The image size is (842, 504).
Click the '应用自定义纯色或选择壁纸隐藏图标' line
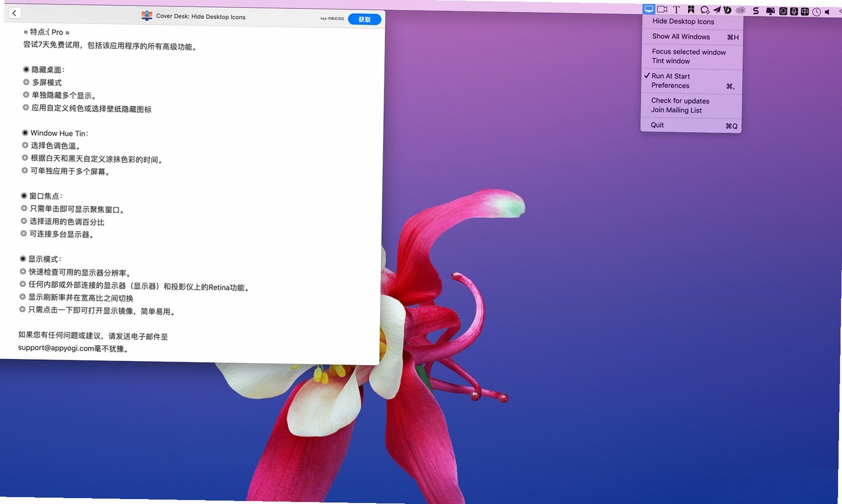pyautogui.click(x=87, y=109)
